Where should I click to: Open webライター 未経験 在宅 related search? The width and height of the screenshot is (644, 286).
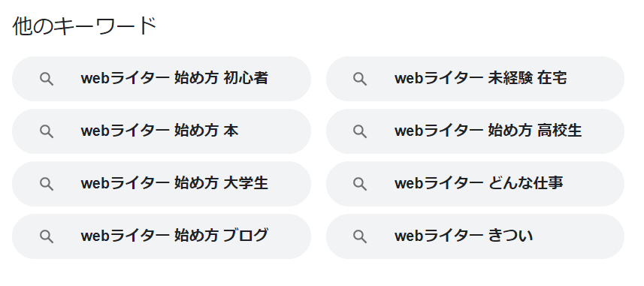tap(480, 78)
